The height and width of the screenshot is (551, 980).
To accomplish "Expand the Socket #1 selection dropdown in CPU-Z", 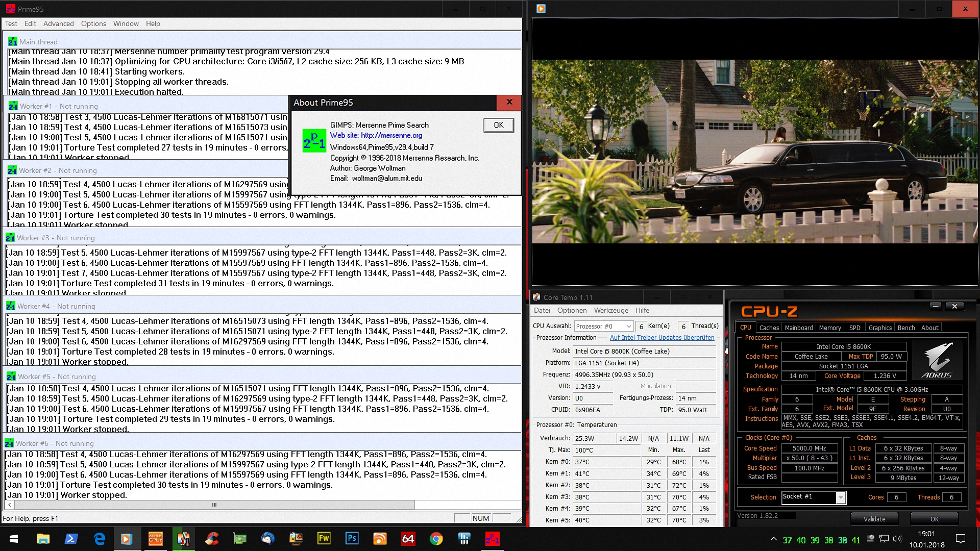I will [841, 497].
